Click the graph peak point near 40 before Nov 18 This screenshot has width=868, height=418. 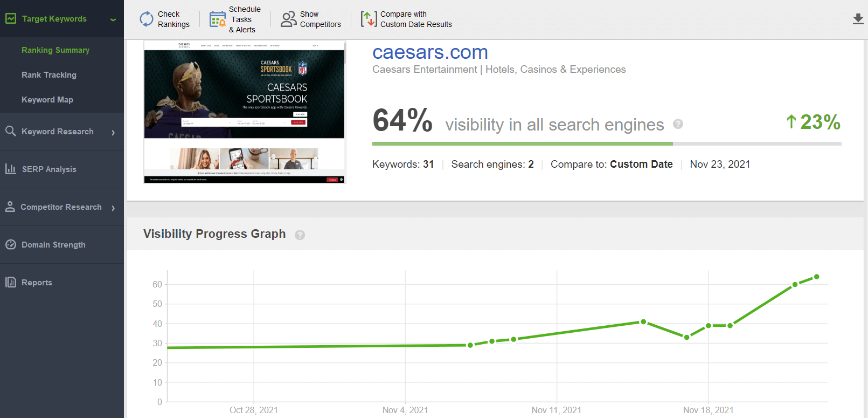click(x=643, y=322)
